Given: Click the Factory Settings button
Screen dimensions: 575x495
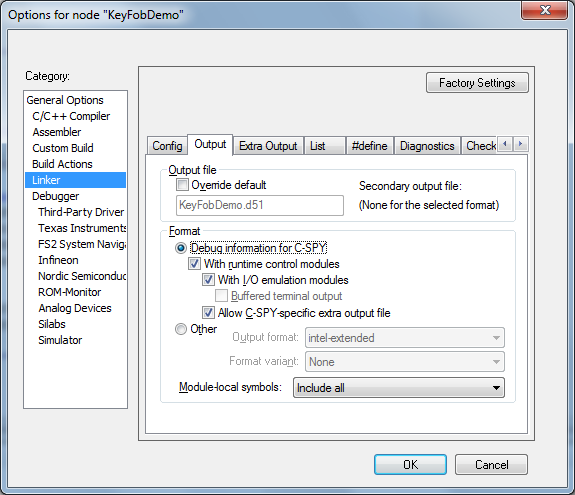Looking at the screenshot, I should click(477, 83).
